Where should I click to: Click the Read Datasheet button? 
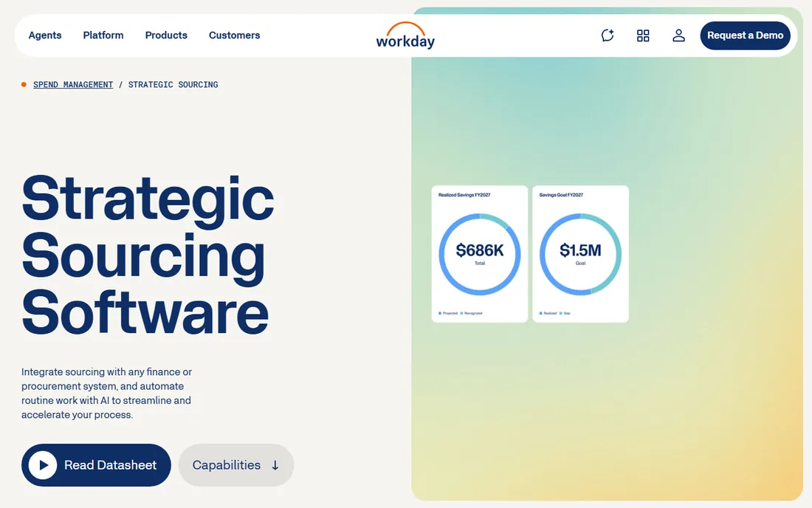[96, 465]
